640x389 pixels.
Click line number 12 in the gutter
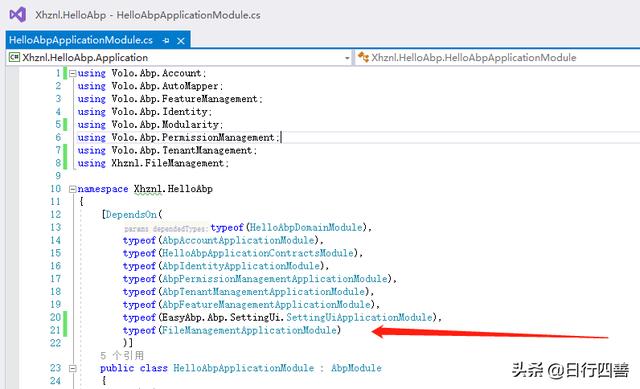[56, 215]
